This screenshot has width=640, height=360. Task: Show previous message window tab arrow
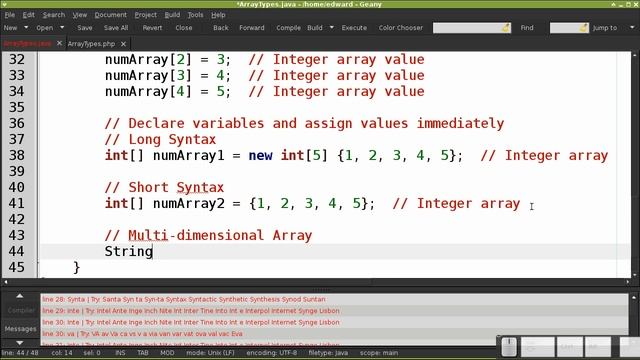pos(20,296)
